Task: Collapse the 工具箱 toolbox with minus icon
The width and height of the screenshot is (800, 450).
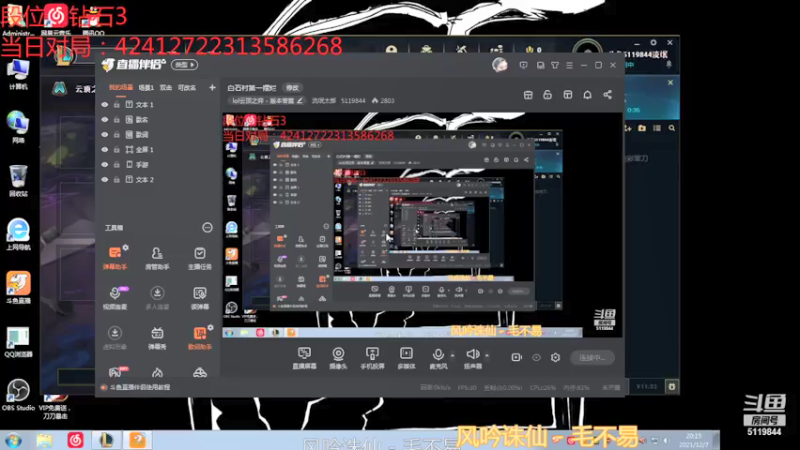Action: (207, 228)
